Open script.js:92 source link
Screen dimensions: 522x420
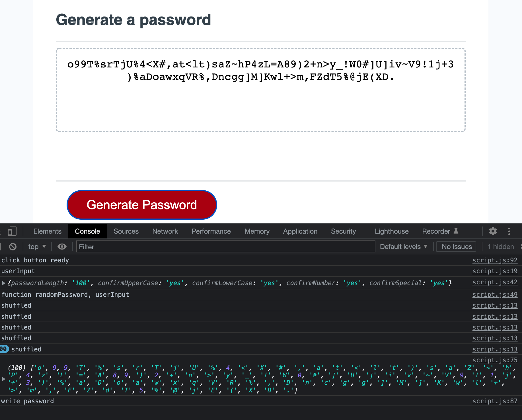click(495, 260)
